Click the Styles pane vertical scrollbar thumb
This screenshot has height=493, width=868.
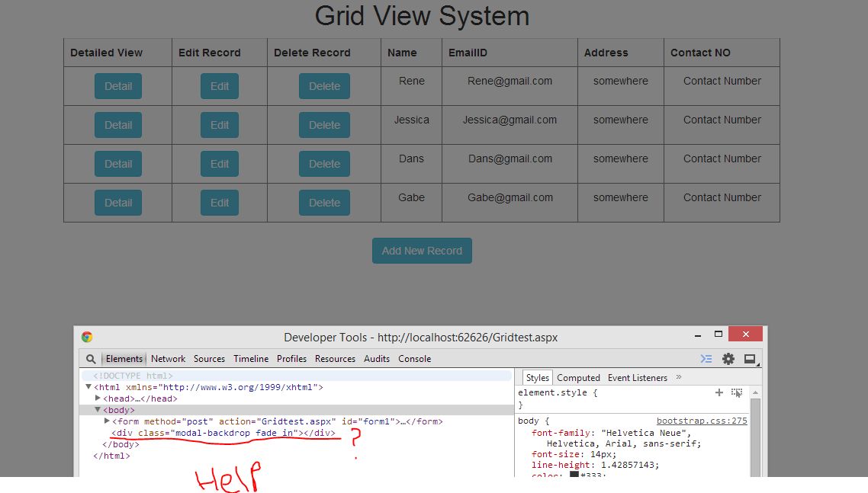click(x=755, y=437)
